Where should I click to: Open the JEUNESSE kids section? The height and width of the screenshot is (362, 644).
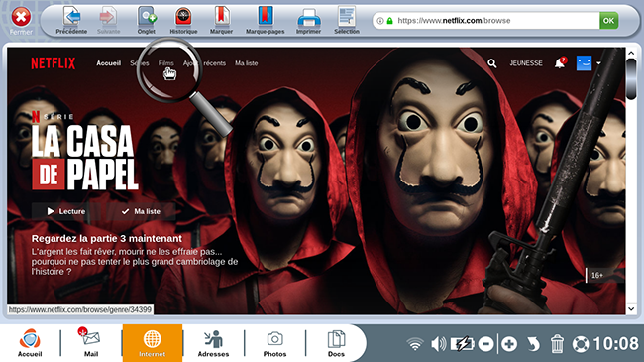[526, 63]
